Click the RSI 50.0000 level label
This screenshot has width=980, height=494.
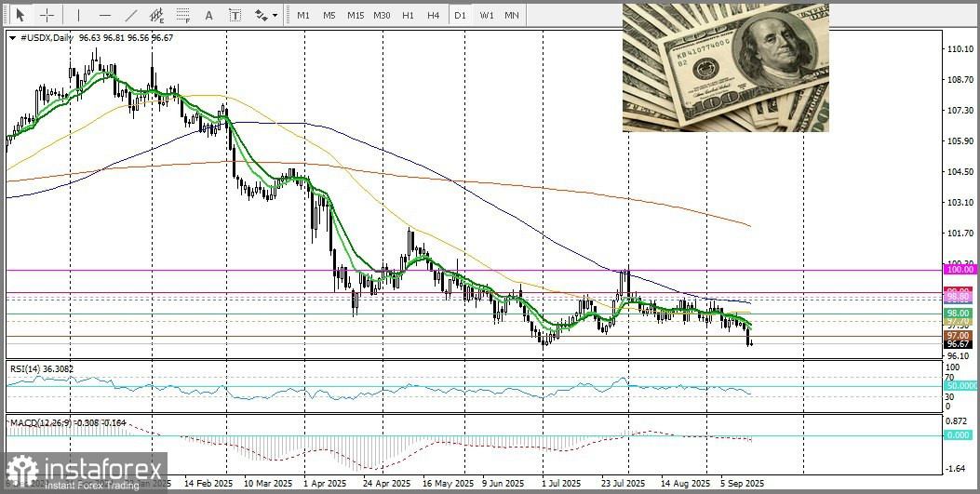pyautogui.click(x=959, y=387)
